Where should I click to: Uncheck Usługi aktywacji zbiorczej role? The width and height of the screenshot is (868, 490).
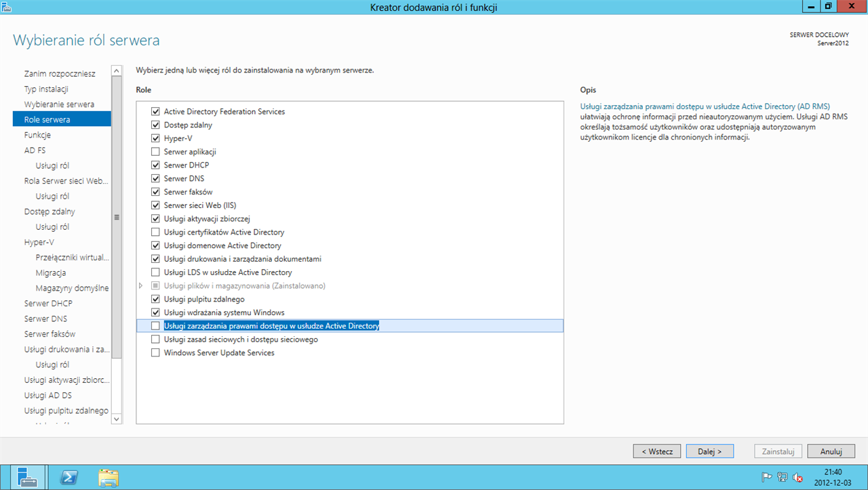[155, 219]
